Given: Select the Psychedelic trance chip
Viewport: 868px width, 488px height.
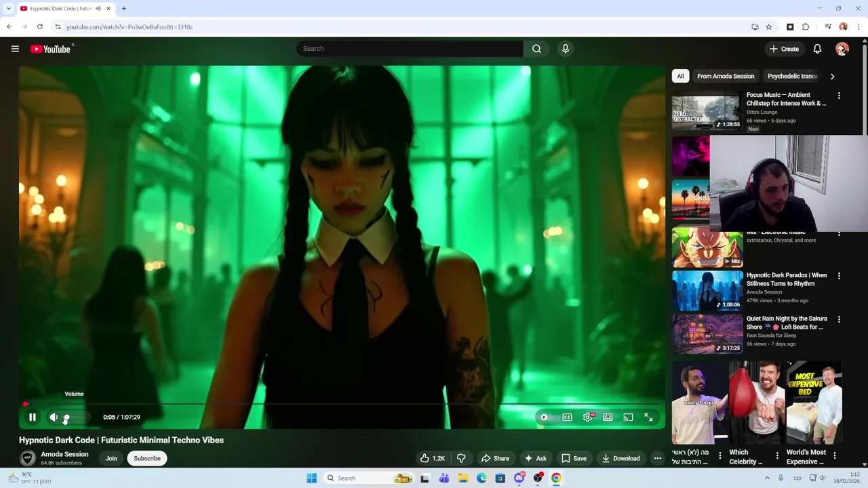Looking at the screenshot, I should [x=793, y=76].
